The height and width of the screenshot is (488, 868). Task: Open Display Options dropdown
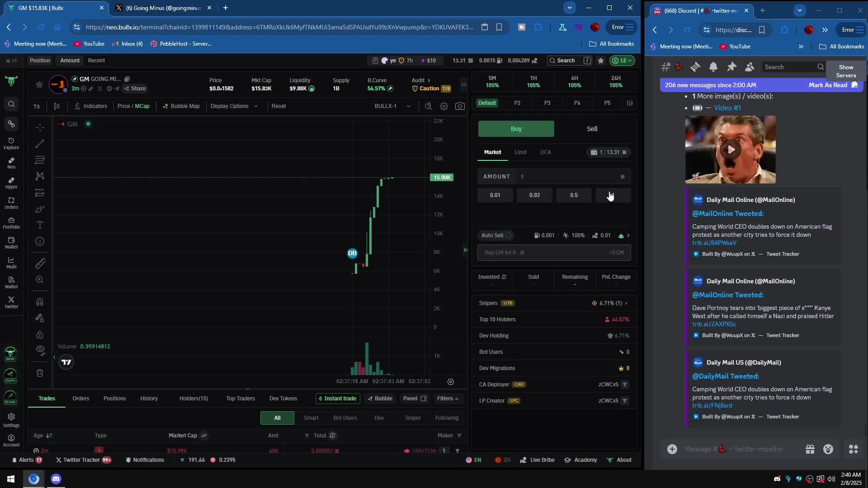234,106
